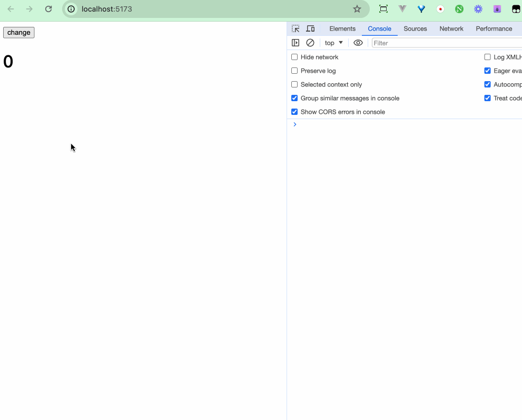The image size is (522, 420).
Task: Click the console prompt chevron
Action: pos(295,124)
